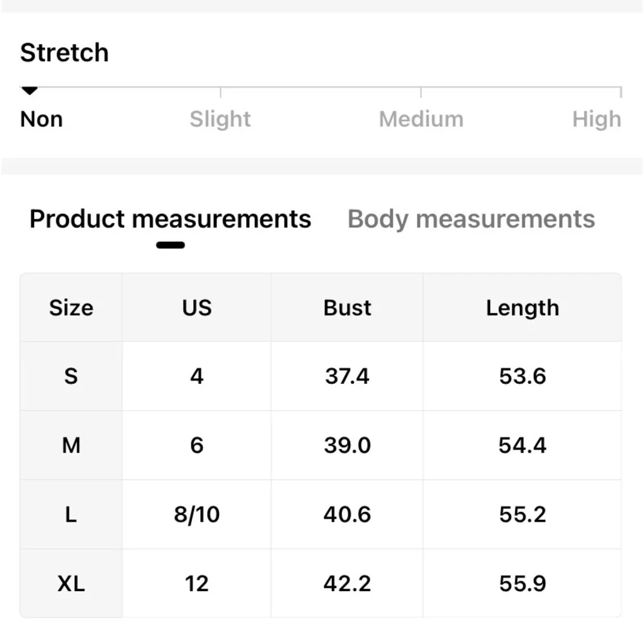Click the Length column header
644x644 pixels.
point(522,308)
